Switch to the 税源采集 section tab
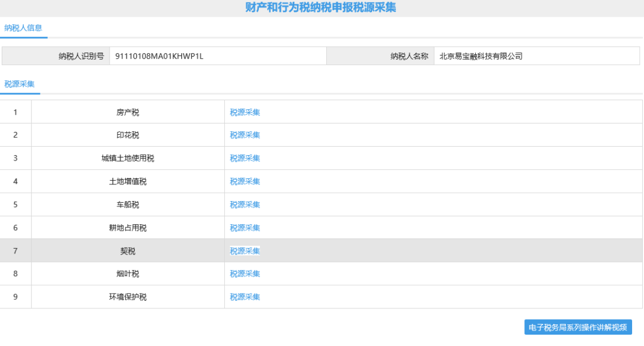The width and height of the screenshot is (644, 346). pyautogui.click(x=19, y=84)
